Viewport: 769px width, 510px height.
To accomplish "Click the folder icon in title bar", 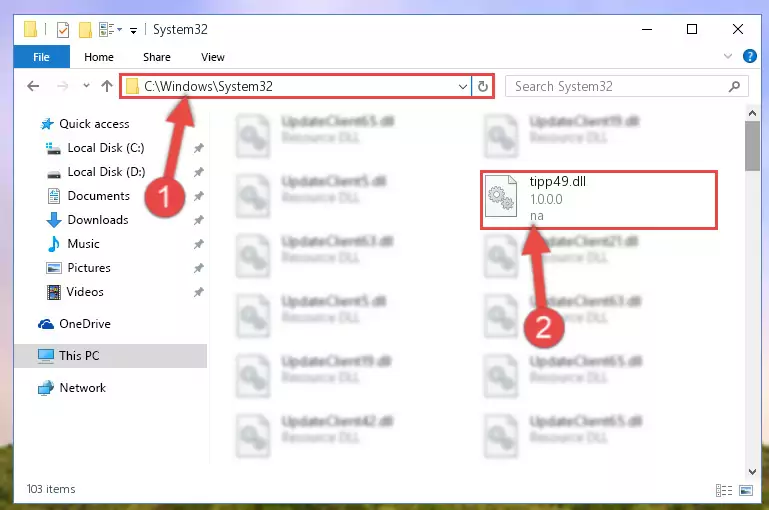I will coord(30,29).
